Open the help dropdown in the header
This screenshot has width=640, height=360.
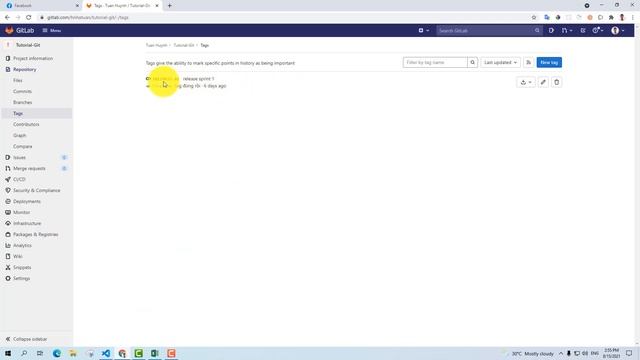tap(598, 31)
